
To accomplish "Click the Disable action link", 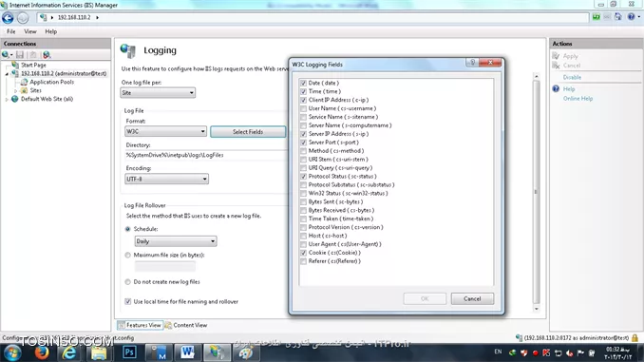I will pos(572,77).
